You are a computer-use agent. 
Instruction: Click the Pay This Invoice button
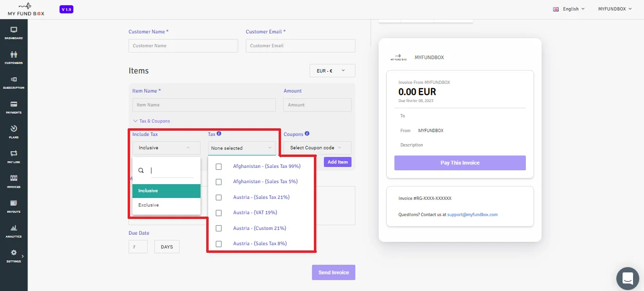tap(460, 163)
